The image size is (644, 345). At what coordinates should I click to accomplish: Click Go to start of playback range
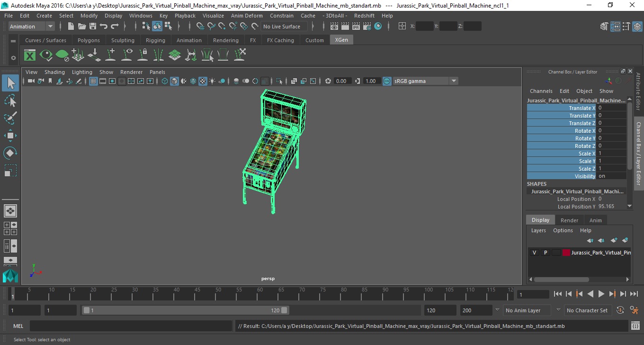[x=558, y=294]
